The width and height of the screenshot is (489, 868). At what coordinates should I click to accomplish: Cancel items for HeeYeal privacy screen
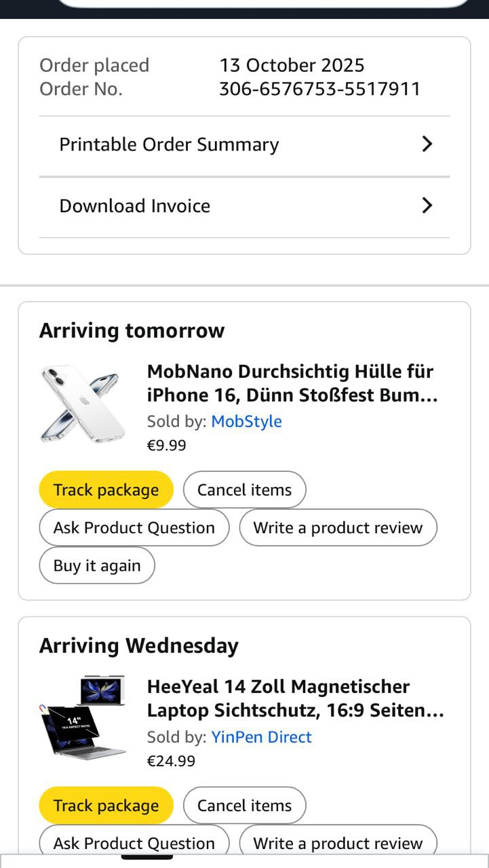(x=244, y=806)
